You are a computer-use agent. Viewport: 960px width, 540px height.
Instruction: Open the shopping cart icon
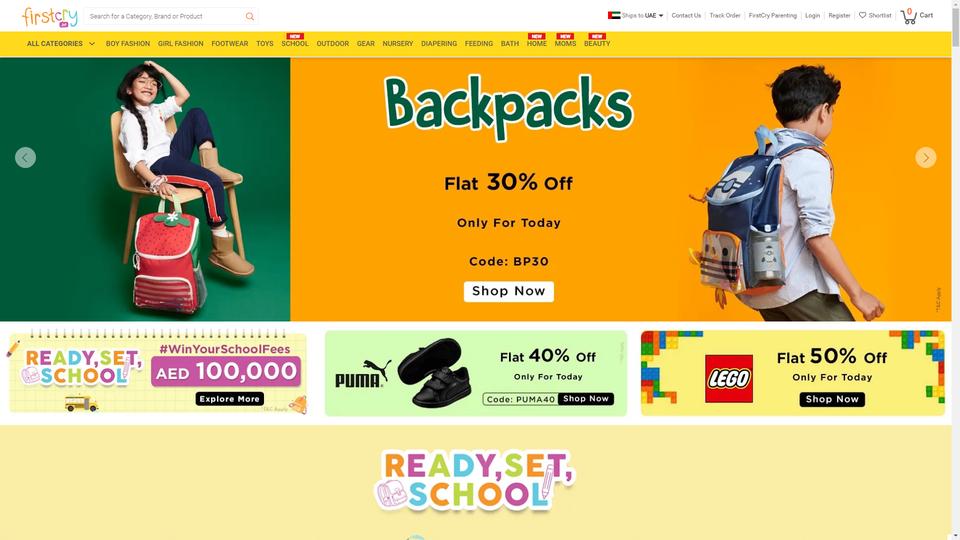click(909, 17)
